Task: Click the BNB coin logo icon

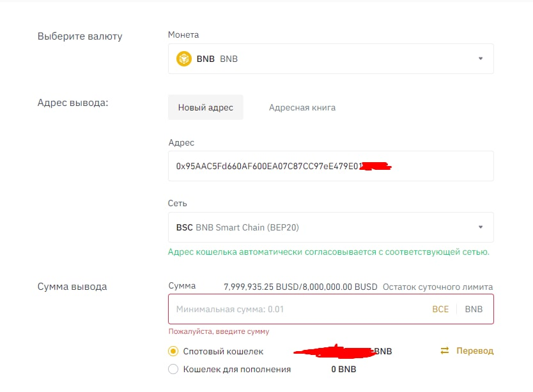Action: [x=184, y=59]
